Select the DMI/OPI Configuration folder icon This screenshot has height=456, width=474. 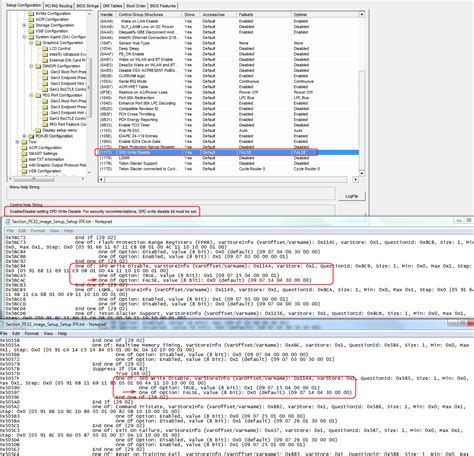tap(38, 66)
